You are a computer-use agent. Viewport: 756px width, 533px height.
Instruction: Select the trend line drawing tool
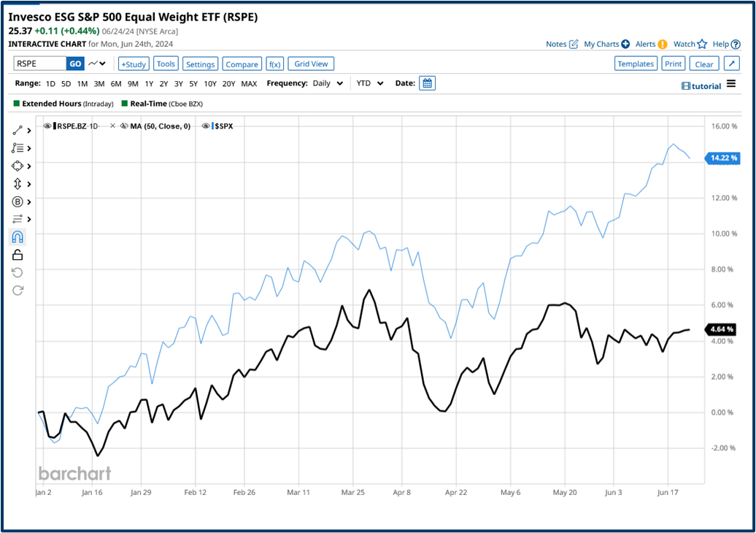tap(17, 130)
